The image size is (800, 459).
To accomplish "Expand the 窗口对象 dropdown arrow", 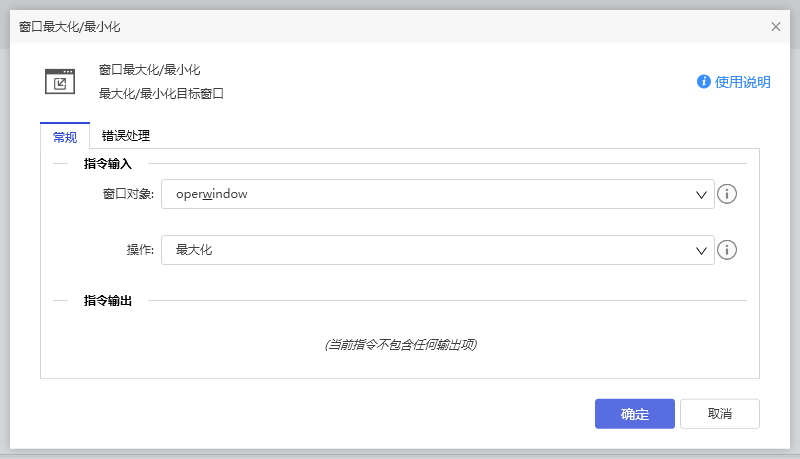I will coord(702,194).
